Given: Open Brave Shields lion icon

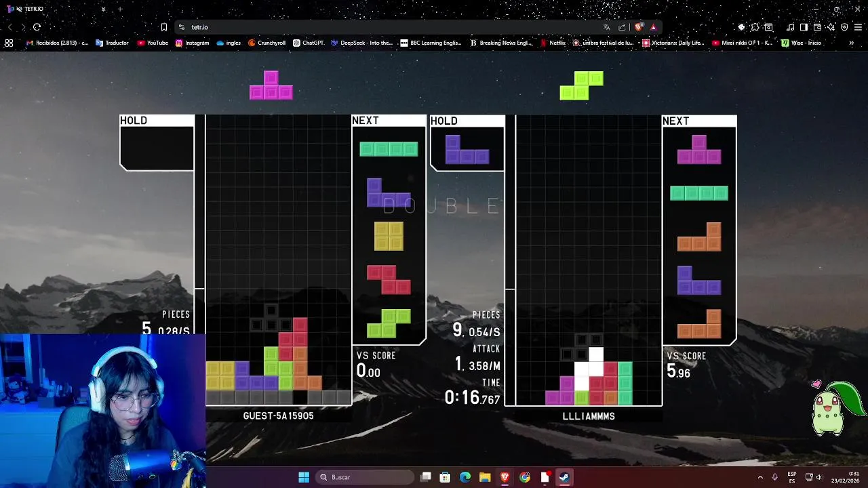Looking at the screenshot, I should (639, 27).
